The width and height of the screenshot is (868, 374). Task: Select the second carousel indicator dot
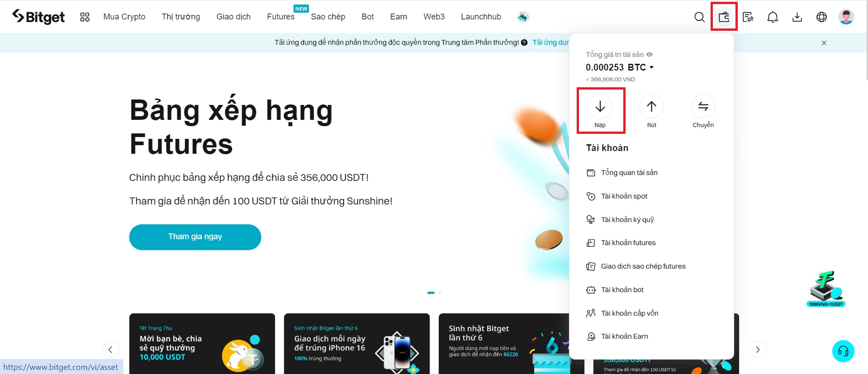coord(440,293)
